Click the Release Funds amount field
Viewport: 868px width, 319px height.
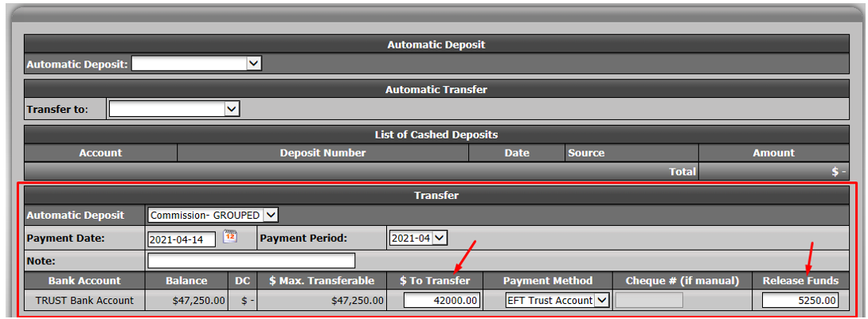[800, 300]
